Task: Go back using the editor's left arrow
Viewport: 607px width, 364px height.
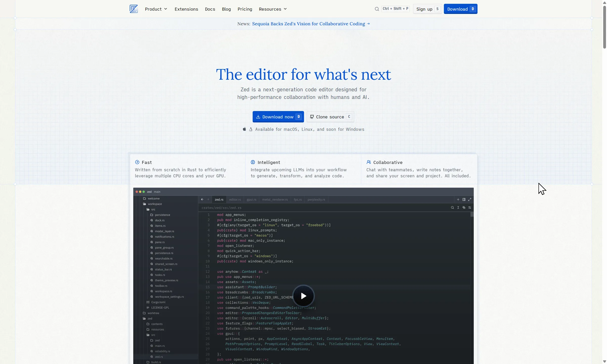Action: (202, 200)
